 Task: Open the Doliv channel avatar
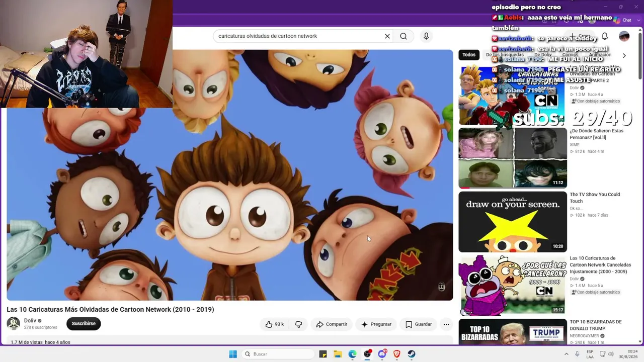(14, 324)
